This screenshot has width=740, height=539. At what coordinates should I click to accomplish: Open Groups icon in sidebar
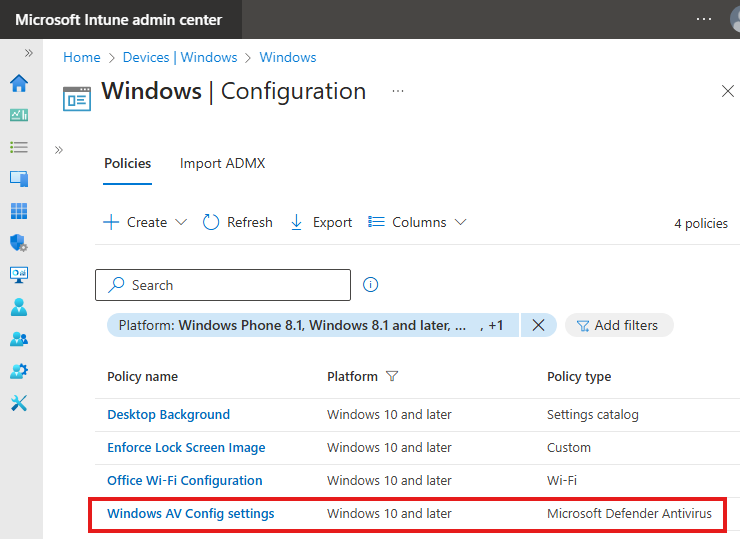(19, 339)
